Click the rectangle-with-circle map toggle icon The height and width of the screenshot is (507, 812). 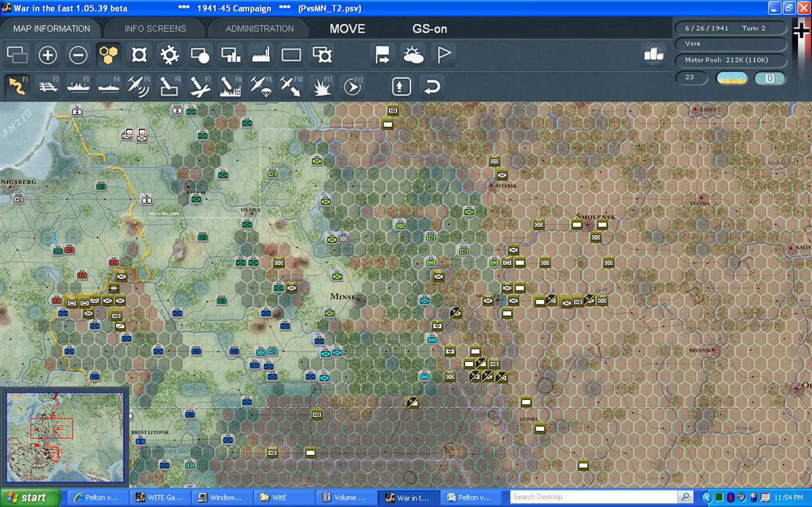pos(200,55)
